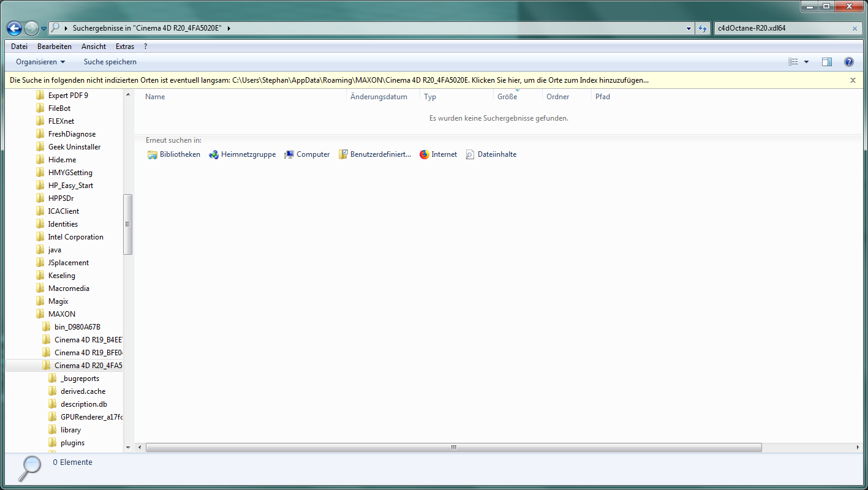This screenshot has height=490, width=868.
Task: Click Benutzerdefiniert... search location
Action: tap(375, 154)
